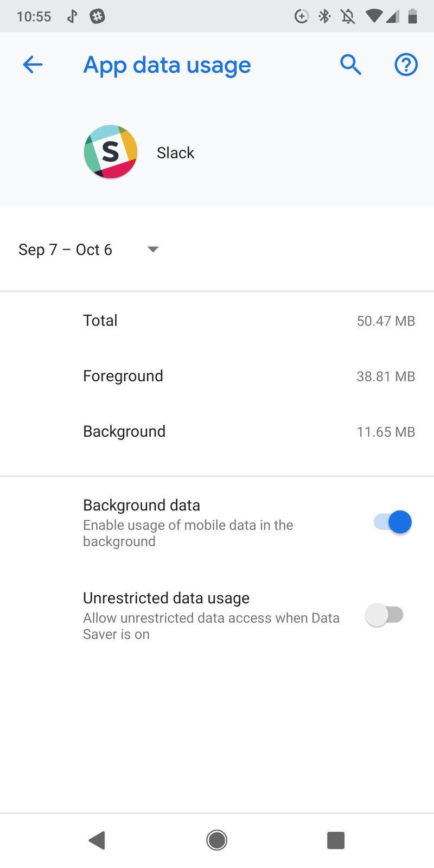Viewport: 434px width, 868px height.
Task: Open the Sep 7 – Oct 6 date range dropdown
Action: tap(87, 250)
